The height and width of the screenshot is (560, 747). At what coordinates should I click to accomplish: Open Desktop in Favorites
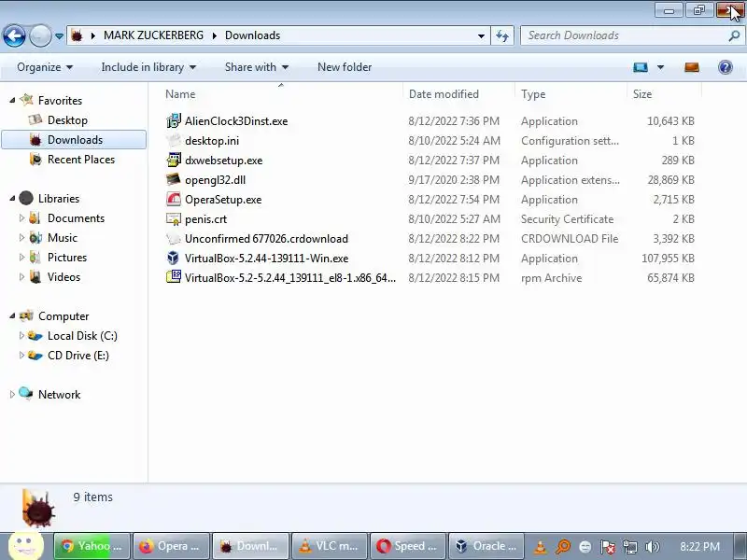pyautogui.click(x=67, y=120)
